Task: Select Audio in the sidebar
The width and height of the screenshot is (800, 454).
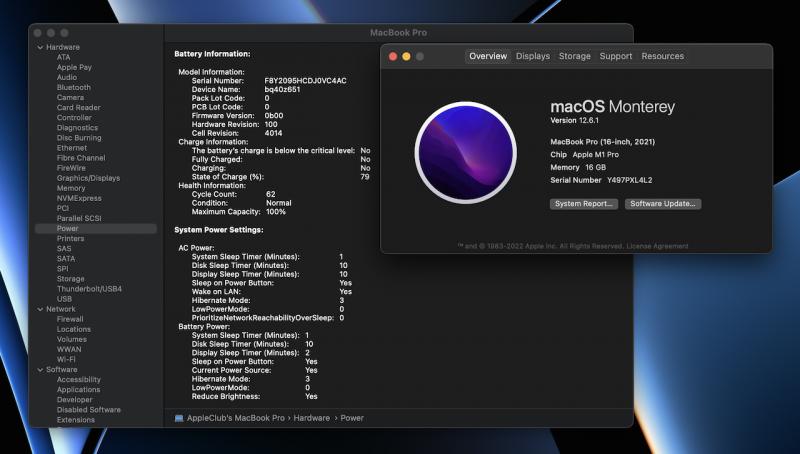Action: point(67,78)
